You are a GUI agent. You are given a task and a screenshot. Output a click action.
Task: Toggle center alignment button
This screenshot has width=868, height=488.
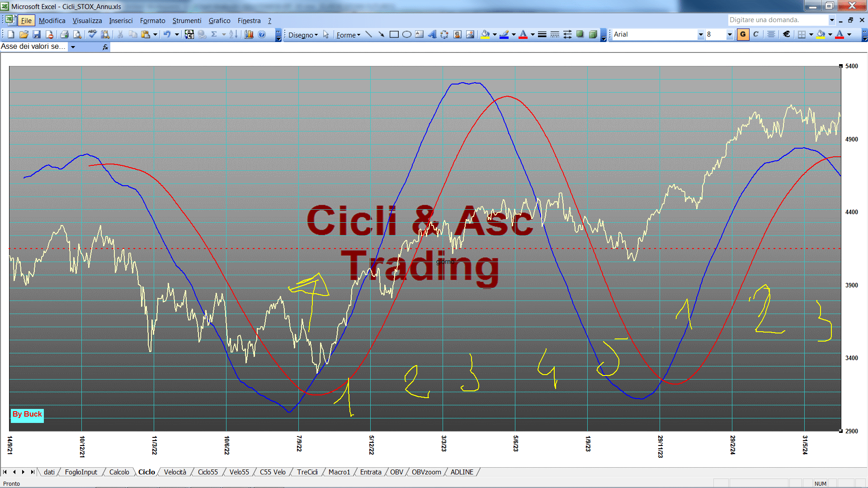click(x=771, y=34)
